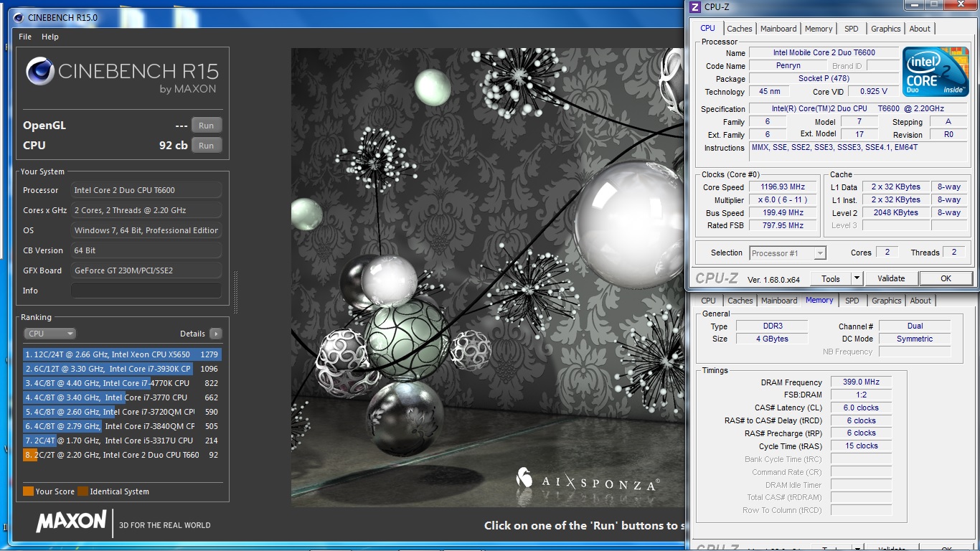
Task: Click the processor name field Intel Mobile Core 2 Duo T6600
Action: [x=824, y=52]
